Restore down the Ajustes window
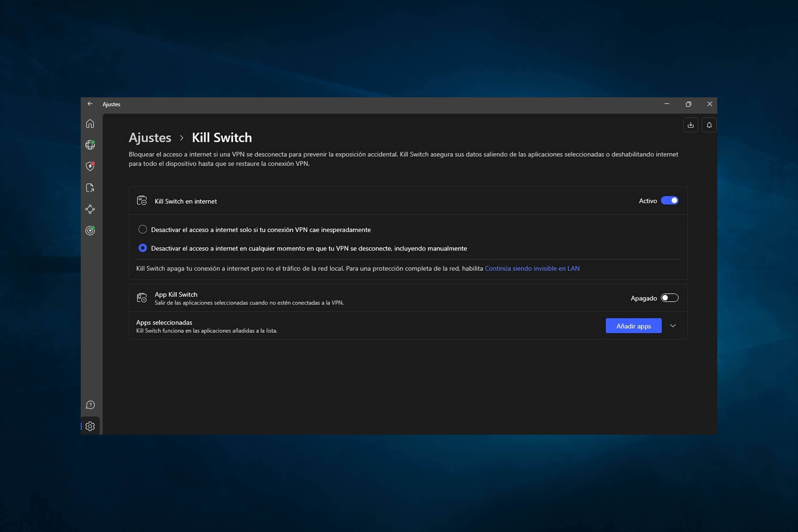The height and width of the screenshot is (532, 798). [689, 104]
